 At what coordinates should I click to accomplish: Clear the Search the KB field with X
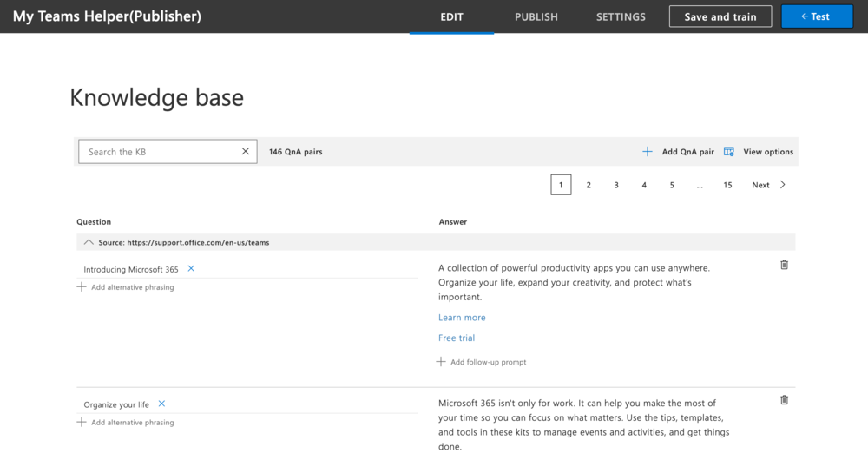click(x=246, y=151)
